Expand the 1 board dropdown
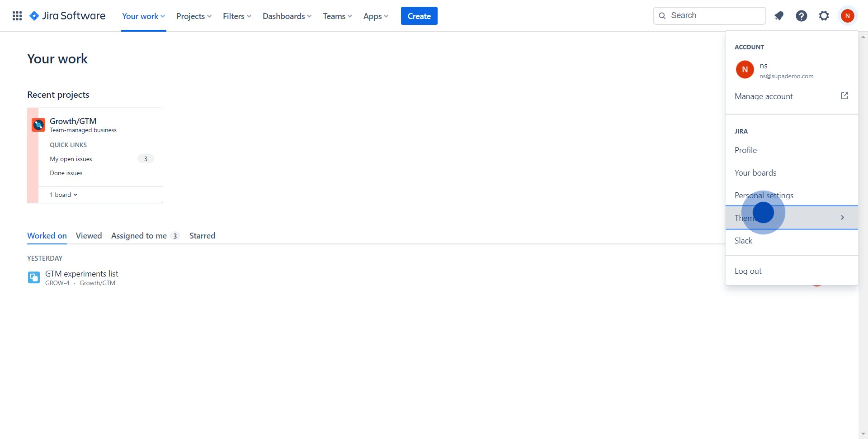 tap(64, 195)
